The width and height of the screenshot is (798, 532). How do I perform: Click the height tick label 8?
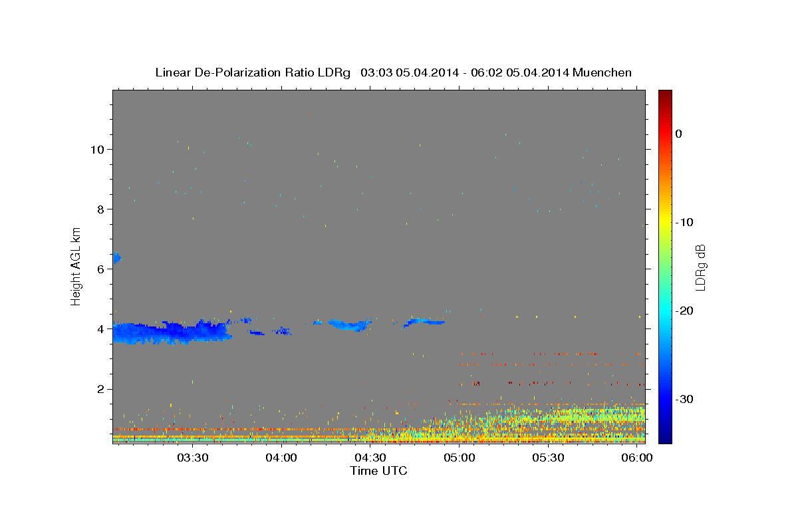coord(100,209)
